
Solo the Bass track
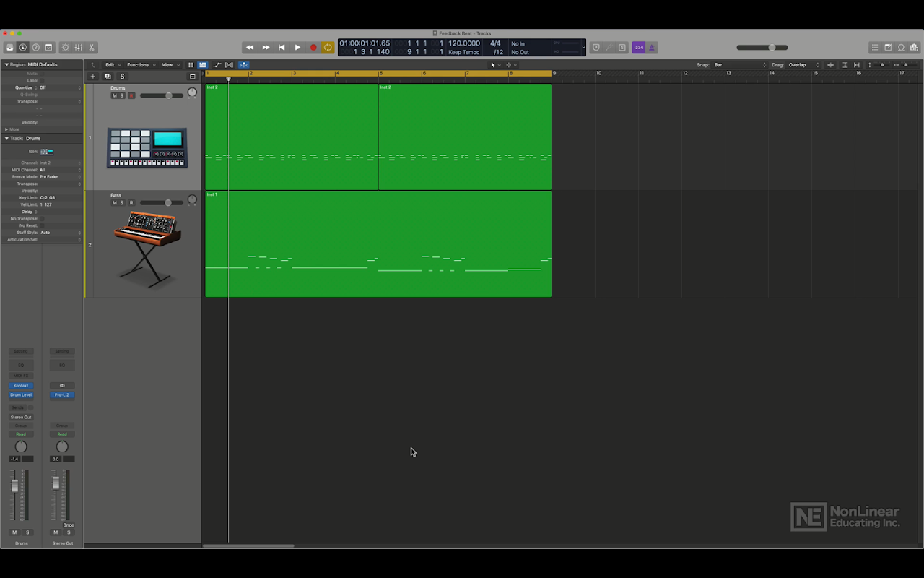[122, 203]
